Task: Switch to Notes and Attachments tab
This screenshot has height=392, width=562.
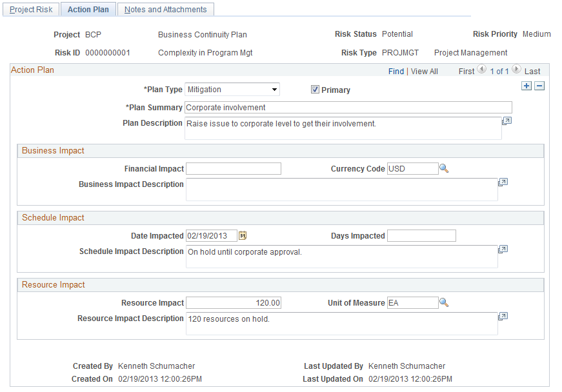Action: tap(166, 9)
